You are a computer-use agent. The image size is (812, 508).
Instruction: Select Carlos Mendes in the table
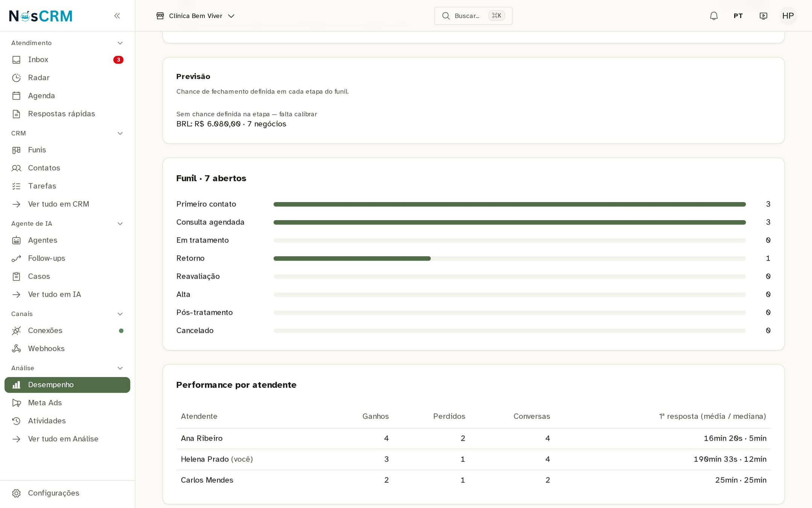point(207,480)
